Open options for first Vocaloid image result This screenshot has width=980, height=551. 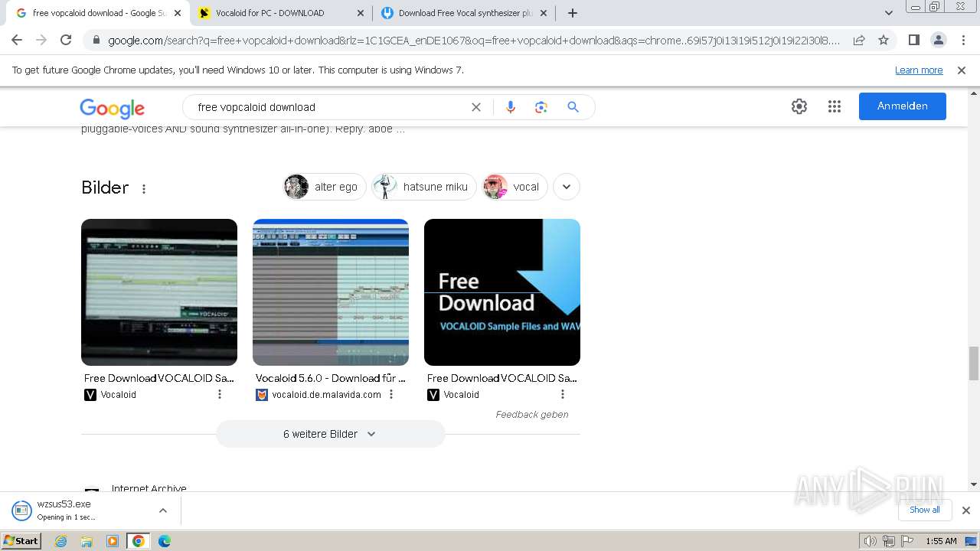[220, 394]
